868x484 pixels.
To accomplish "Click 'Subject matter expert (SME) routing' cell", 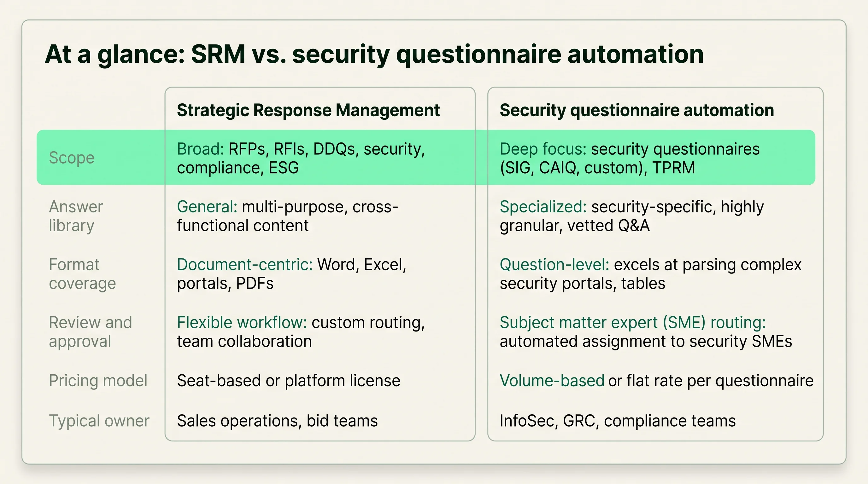I will tap(646, 332).
